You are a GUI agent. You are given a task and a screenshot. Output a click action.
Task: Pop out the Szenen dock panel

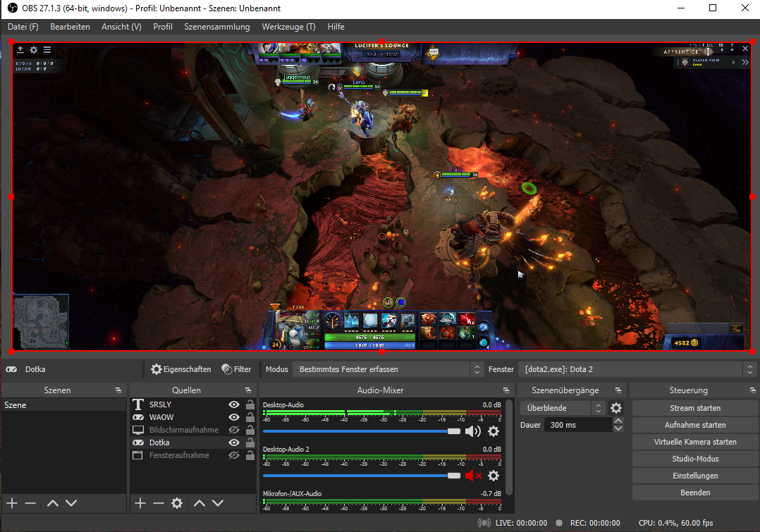[118, 390]
